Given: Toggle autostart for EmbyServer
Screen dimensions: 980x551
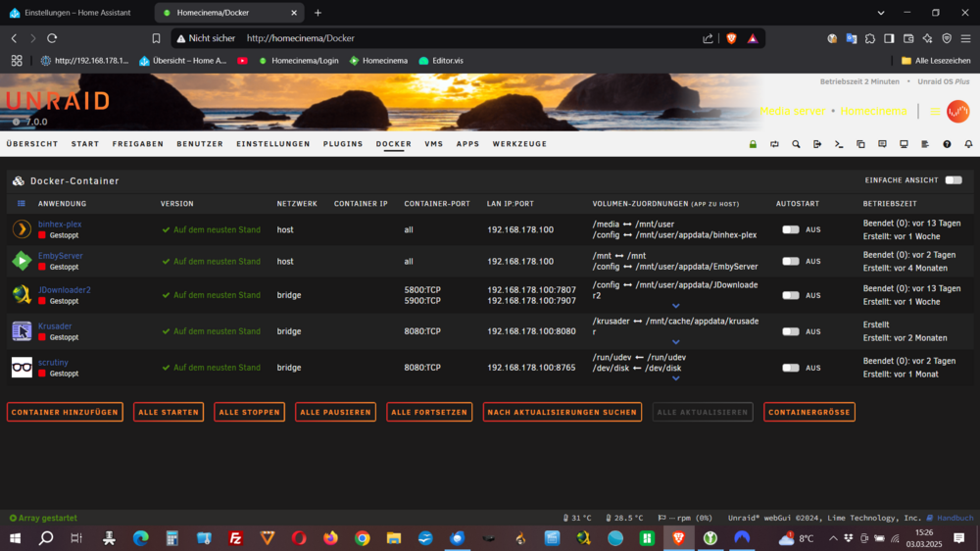Looking at the screenshot, I should point(791,261).
